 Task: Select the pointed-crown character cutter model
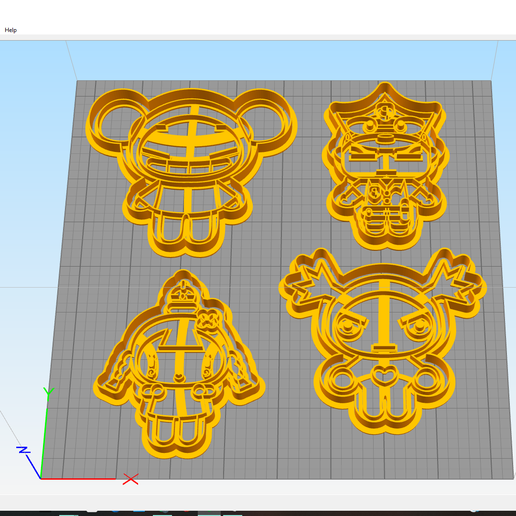click(386, 166)
